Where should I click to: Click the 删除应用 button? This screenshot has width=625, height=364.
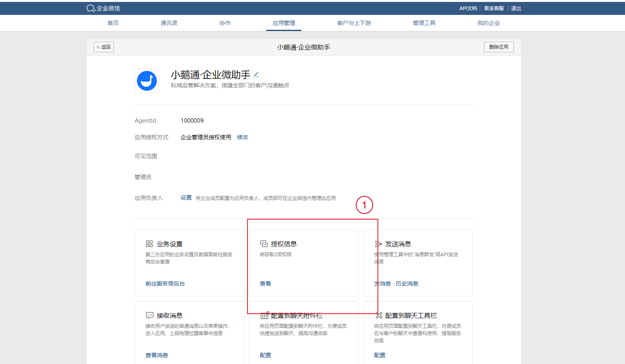coord(499,47)
